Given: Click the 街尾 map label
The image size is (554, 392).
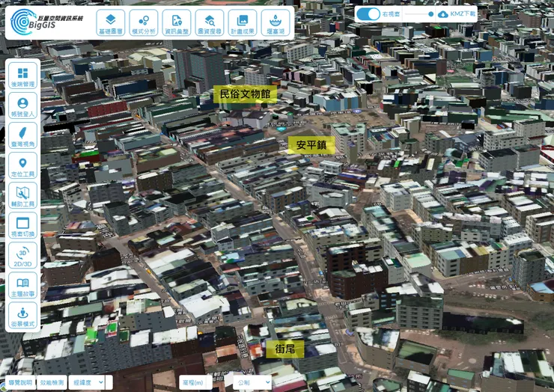Looking at the screenshot, I should tap(284, 349).
